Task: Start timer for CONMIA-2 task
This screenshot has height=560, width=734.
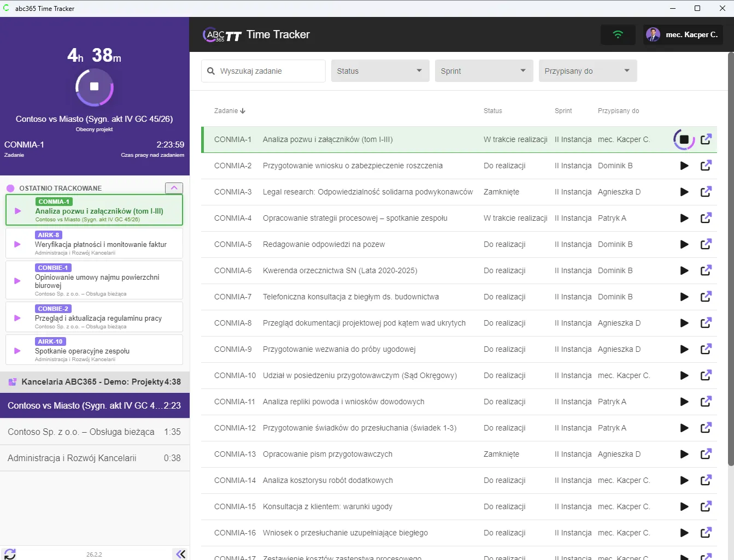Action: pos(684,166)
